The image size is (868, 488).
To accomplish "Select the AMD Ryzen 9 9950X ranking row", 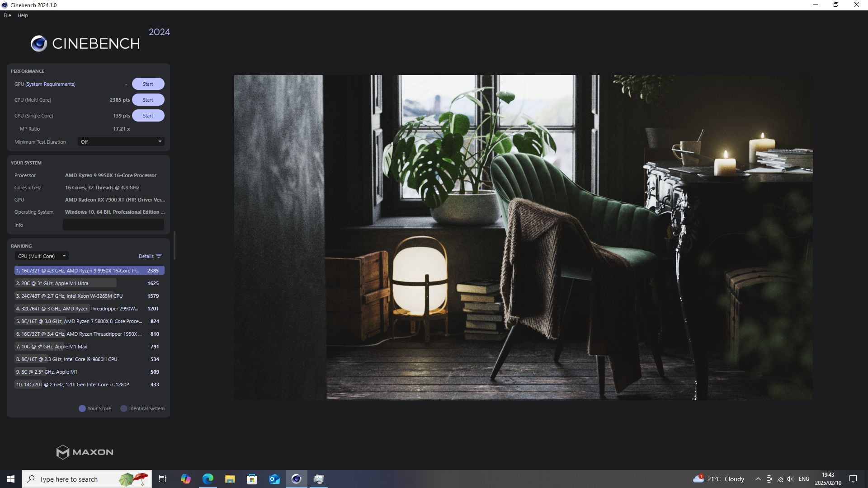I will (89, 271).
